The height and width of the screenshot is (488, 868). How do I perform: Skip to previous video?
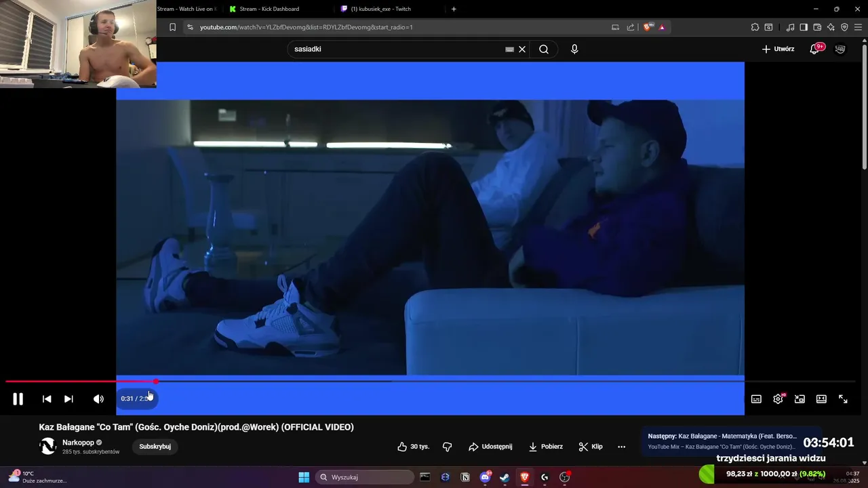pyautogui.click(x=47, y=399)
